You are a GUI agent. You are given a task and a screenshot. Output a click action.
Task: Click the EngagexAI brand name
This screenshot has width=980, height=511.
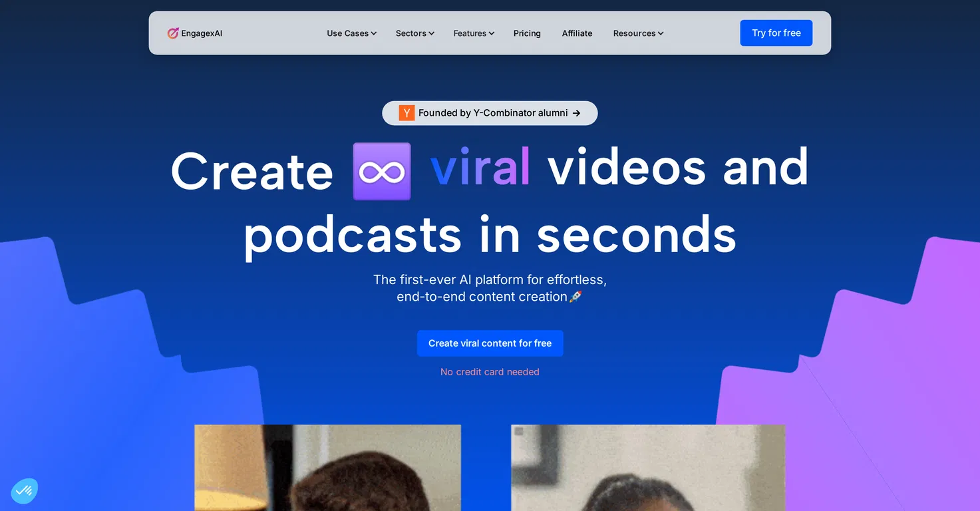click(x=202, y=33)
